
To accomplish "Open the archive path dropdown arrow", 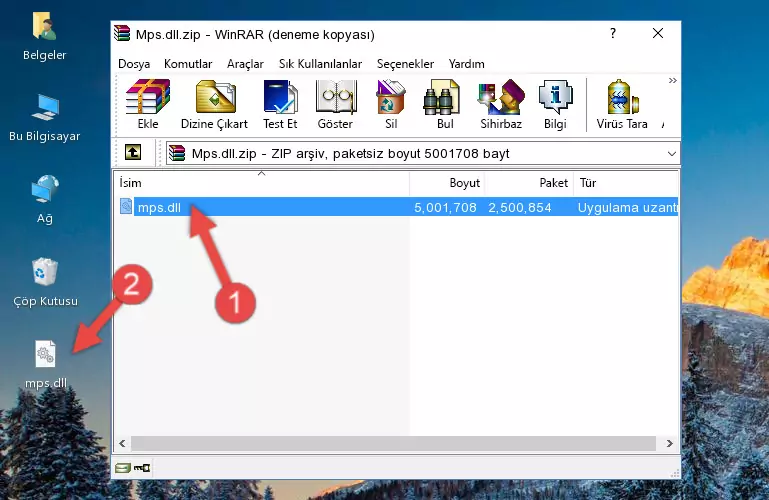I will pyautogui.click(x=671, y=153).
